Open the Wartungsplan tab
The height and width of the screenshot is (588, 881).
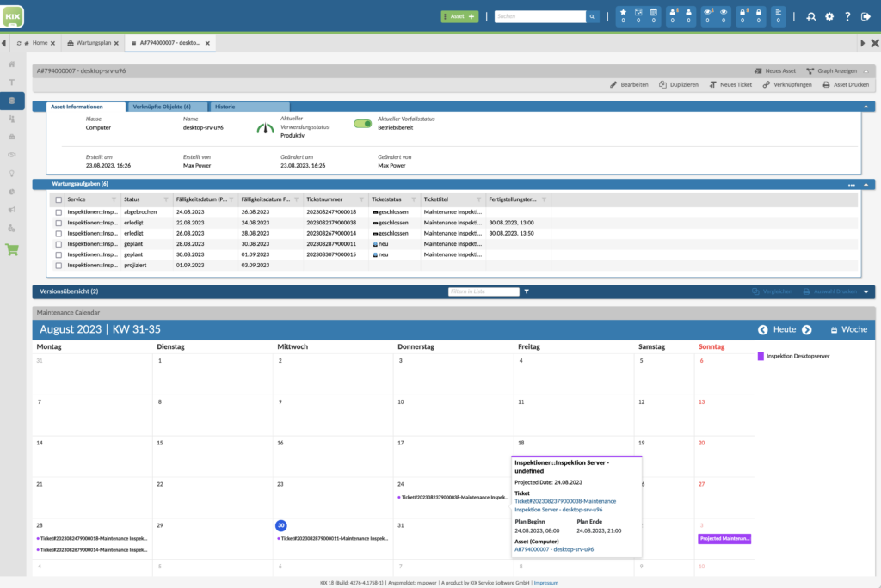[95, 43]
